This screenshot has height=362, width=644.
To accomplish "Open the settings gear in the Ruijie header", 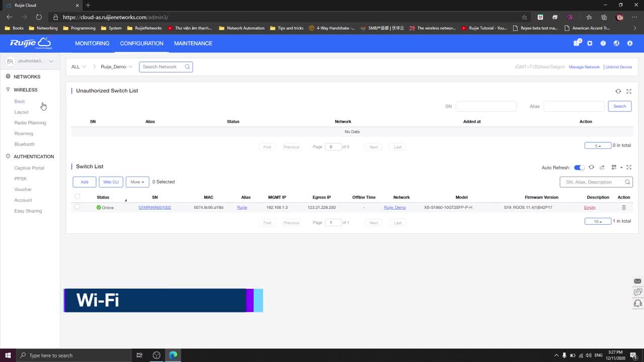I will pyautogui.click(x=590, y=43).
